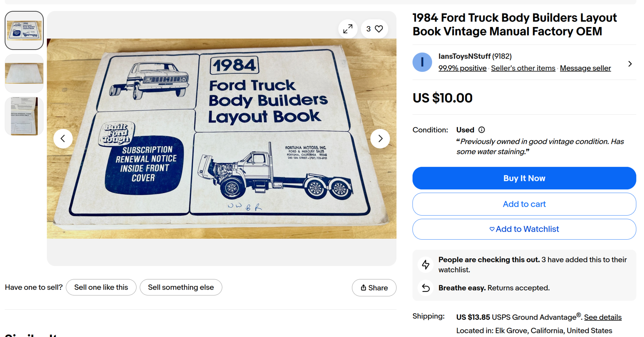
Task: View Seller's other items
Action: (x=523, y=68)
